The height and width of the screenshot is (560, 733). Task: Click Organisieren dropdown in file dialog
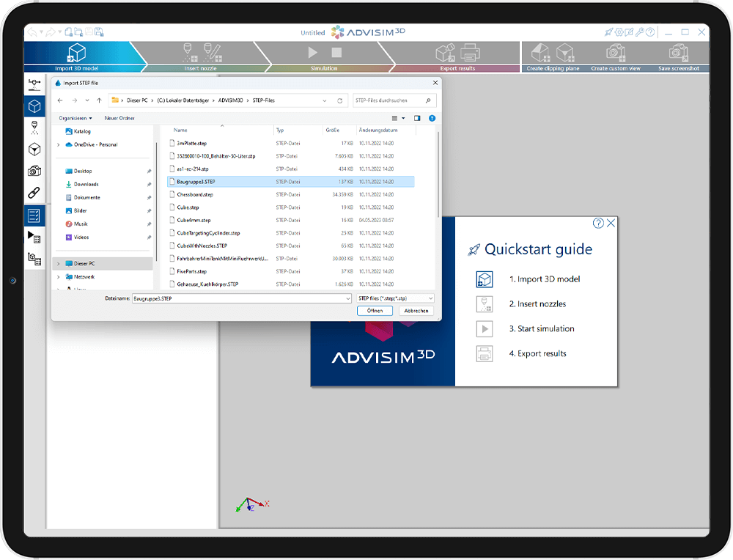click(75, 118)
